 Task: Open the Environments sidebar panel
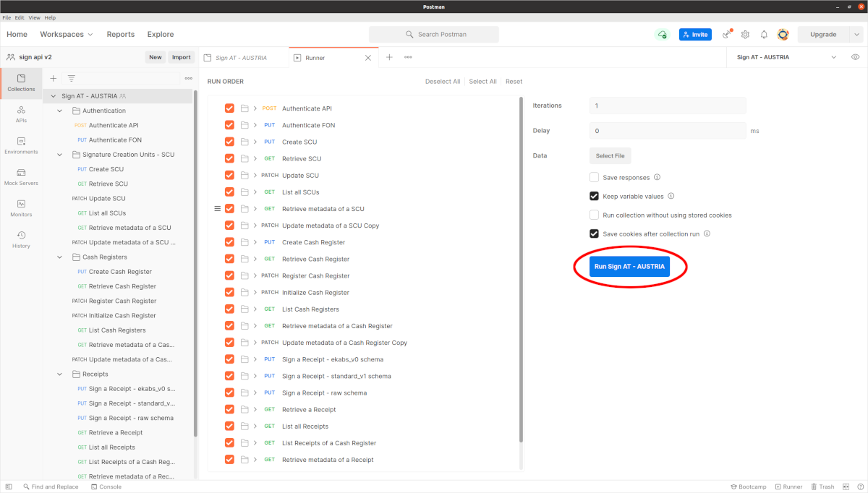(21, 145)
